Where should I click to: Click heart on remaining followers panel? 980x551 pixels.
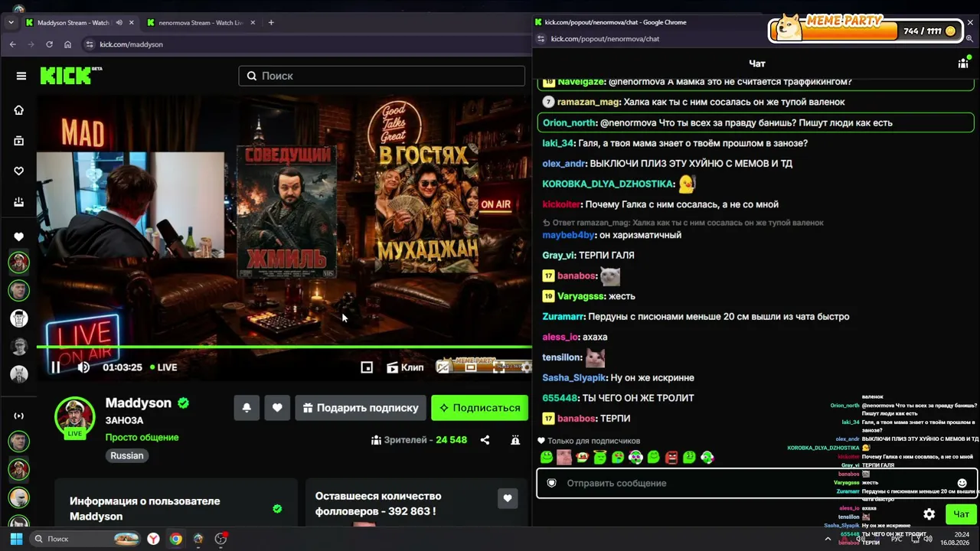(507, 498)
